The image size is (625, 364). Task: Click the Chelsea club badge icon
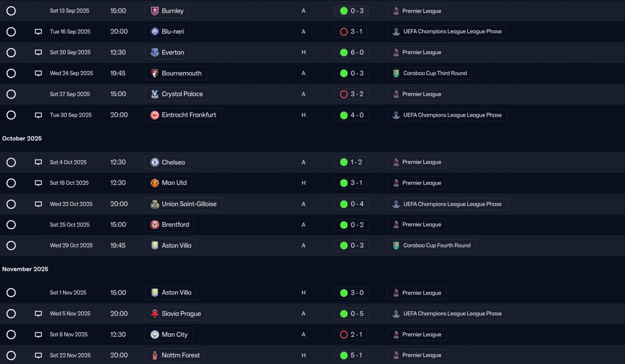click(x=155, y=162)
